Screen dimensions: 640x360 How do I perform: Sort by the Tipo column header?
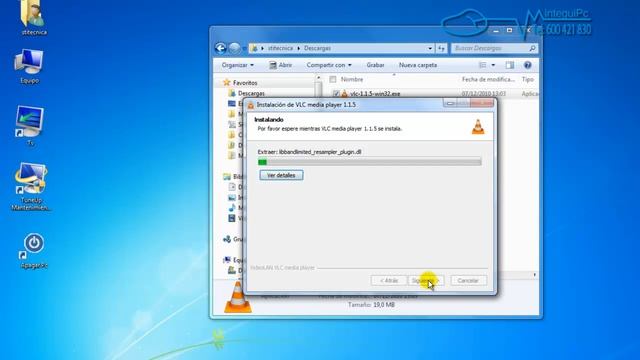tap(527, 79)
